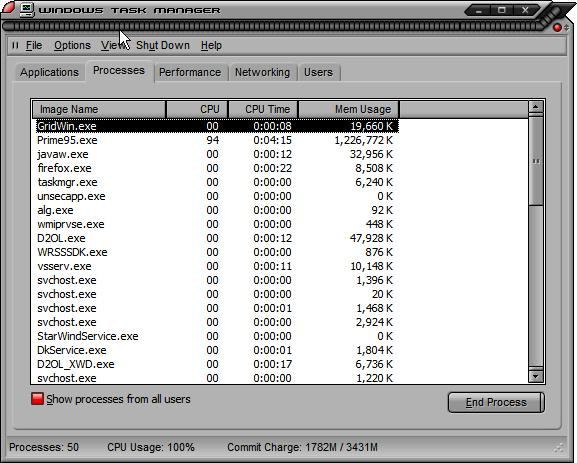
Task: Click the CPU value 94
Action: point(212,140)
